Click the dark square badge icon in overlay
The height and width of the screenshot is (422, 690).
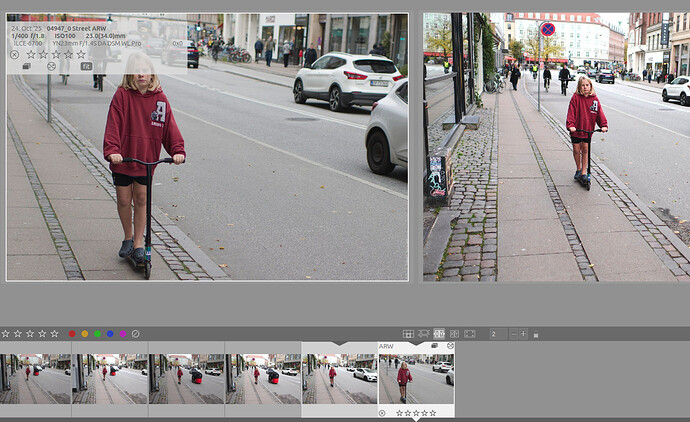click(x=86, y=66)
